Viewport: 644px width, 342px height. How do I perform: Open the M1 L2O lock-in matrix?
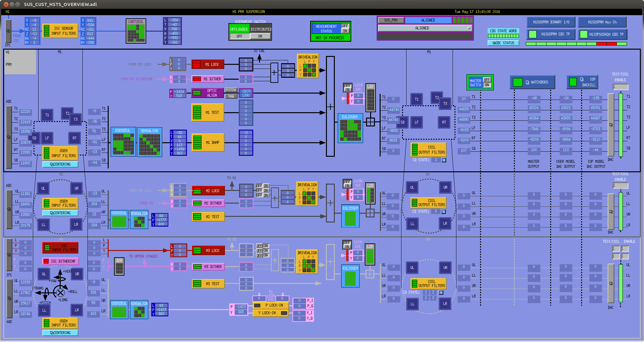tap(370, 98)
